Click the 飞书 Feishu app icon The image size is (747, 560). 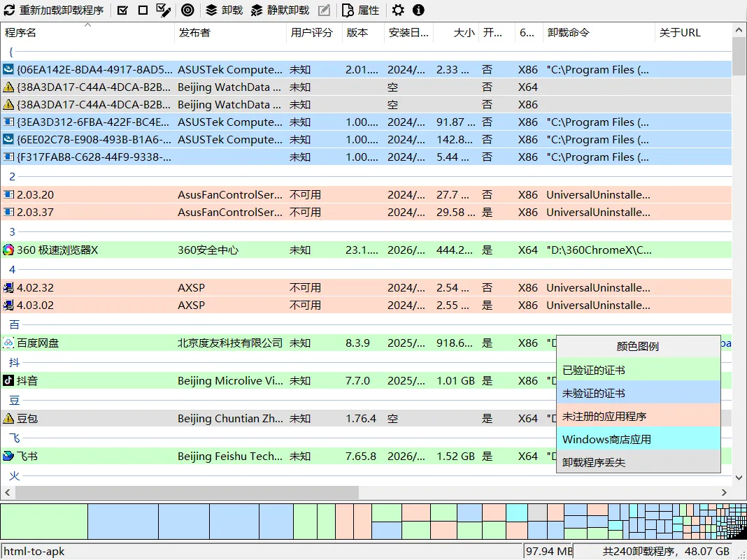[8, 457]
